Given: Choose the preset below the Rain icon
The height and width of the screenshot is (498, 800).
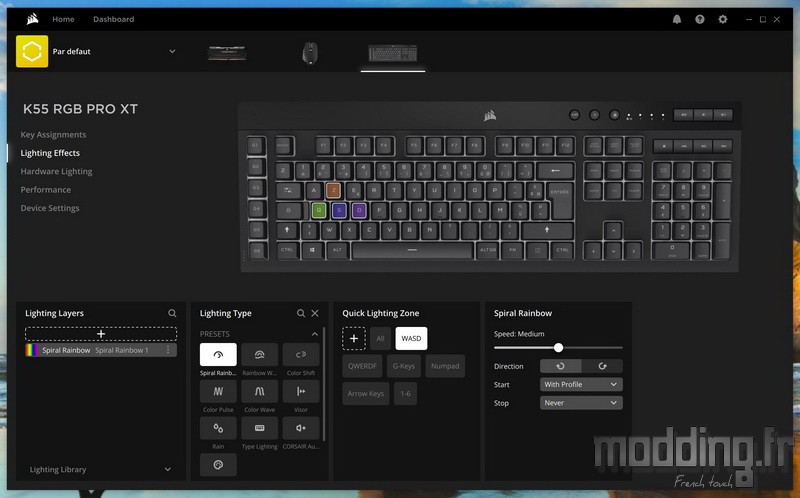Looking at the screenshot, I should point(218,465).
